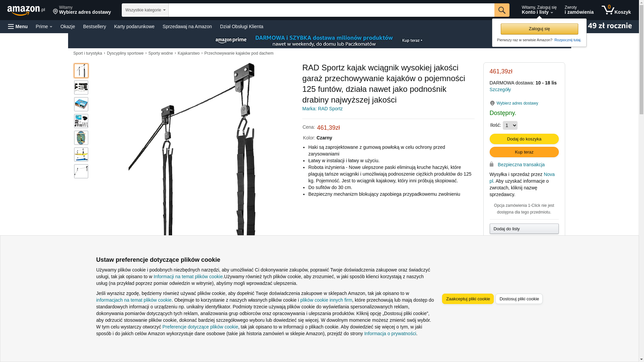Screen dimensions: 644x362
Task: Click the Amazon.pl logo
Action: pos(26,10)
